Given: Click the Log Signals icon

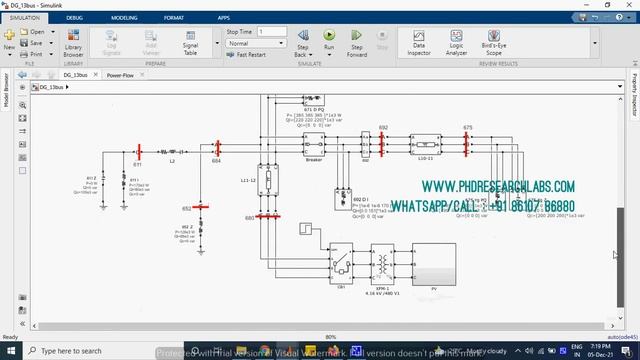Looking at the screenshot, I should (111, 42).
